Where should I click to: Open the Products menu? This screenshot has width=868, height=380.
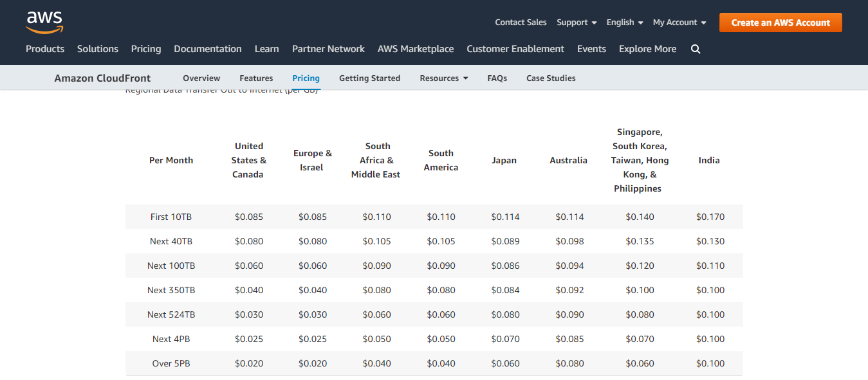point(45,49)
